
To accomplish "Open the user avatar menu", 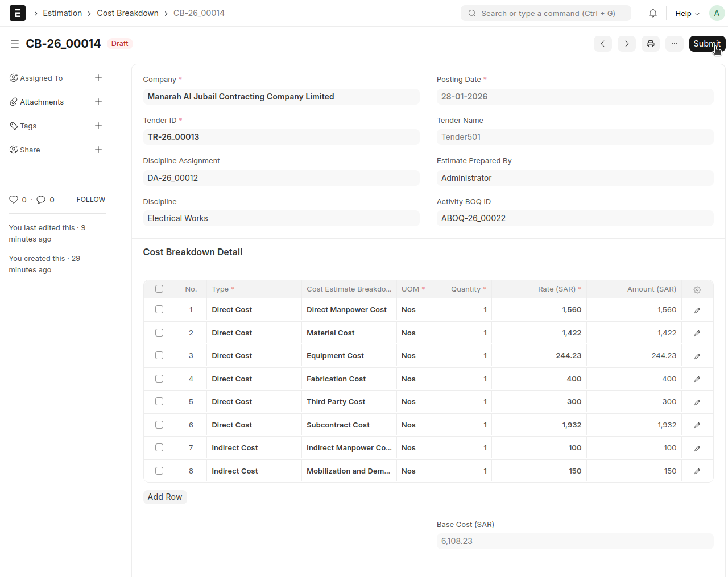I will pos(716,13).
